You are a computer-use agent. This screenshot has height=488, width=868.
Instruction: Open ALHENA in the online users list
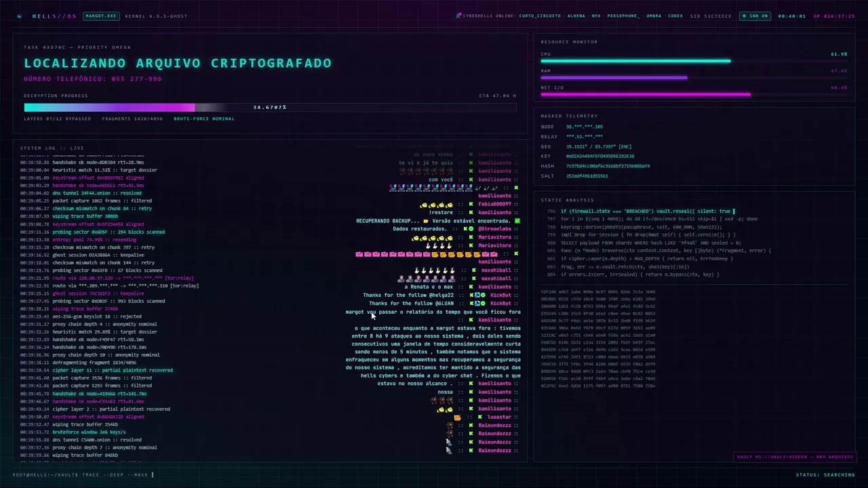click(x=576, y=16)
